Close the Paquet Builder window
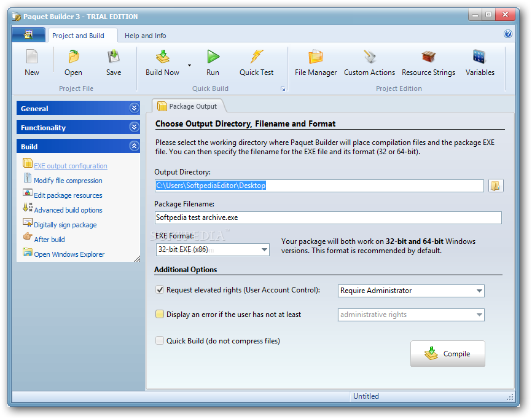Viewport: 532px width, 419px height. [505, 15]
